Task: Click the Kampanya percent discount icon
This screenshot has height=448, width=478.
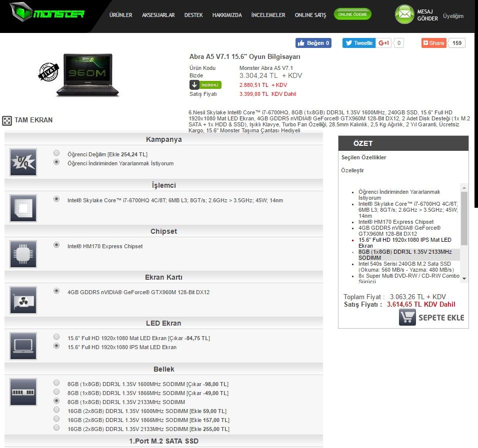Action: point(23,162)
